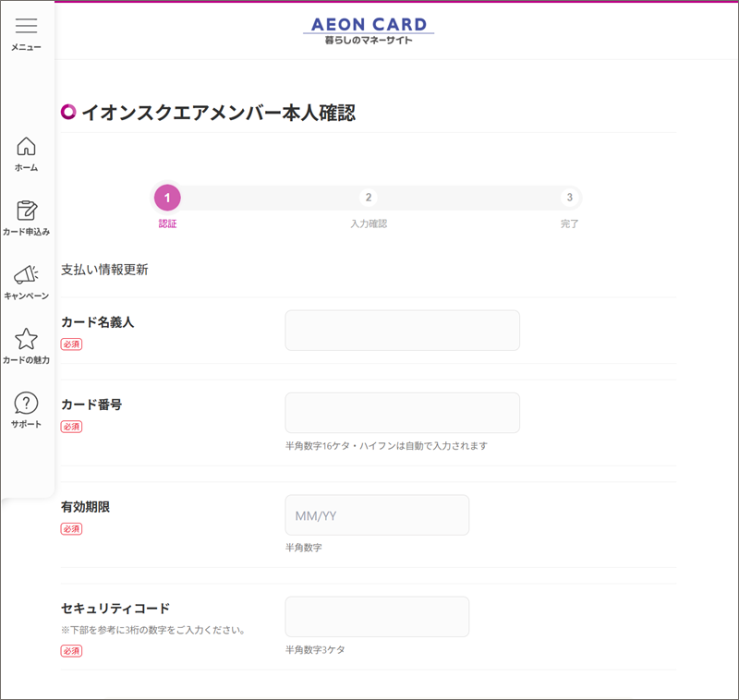Screen dimensions: 739x700
Task: Open the hamburger メニュー icon
Action: 27,26
